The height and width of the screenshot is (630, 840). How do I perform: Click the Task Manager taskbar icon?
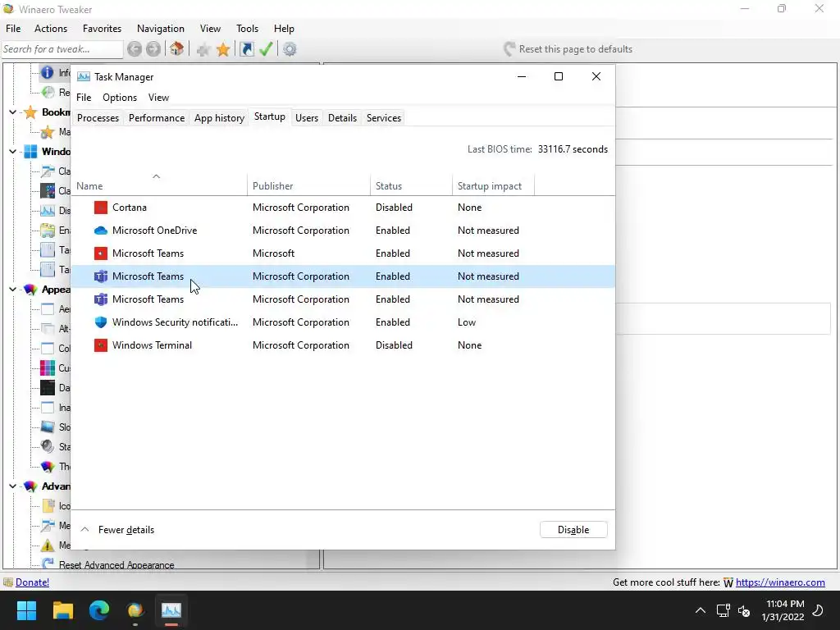click(x=171, y=609)
